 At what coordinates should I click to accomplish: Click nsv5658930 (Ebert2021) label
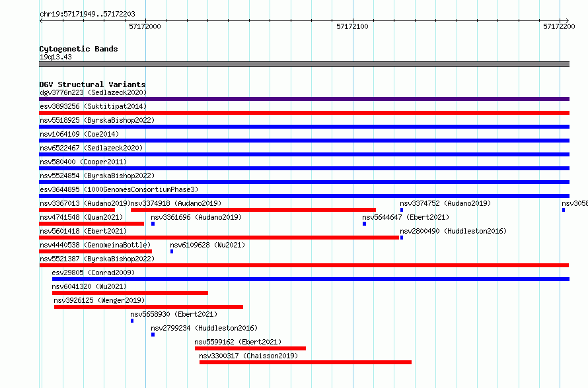[174, 314]
